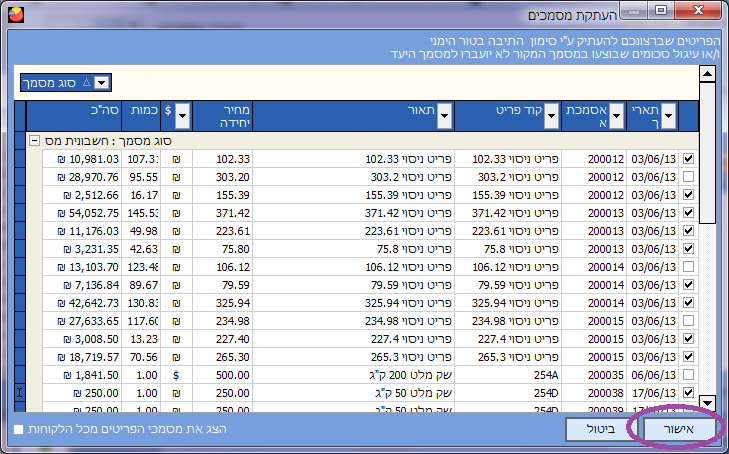The image size is (729, 454).
Task: Open the סוג מסמך group-by dropdown arrow
Action: tap(102, 83)
